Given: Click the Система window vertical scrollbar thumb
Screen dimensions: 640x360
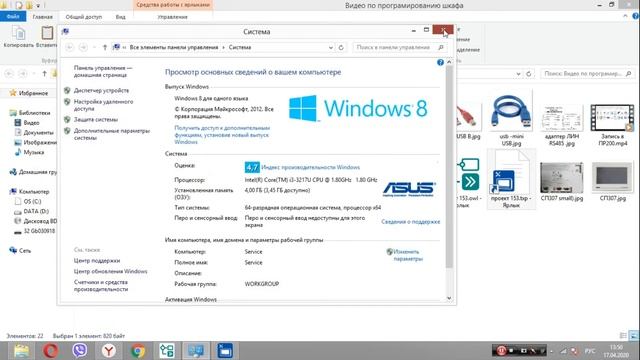Looking at the screenshot, I should (x=449, y=167).
